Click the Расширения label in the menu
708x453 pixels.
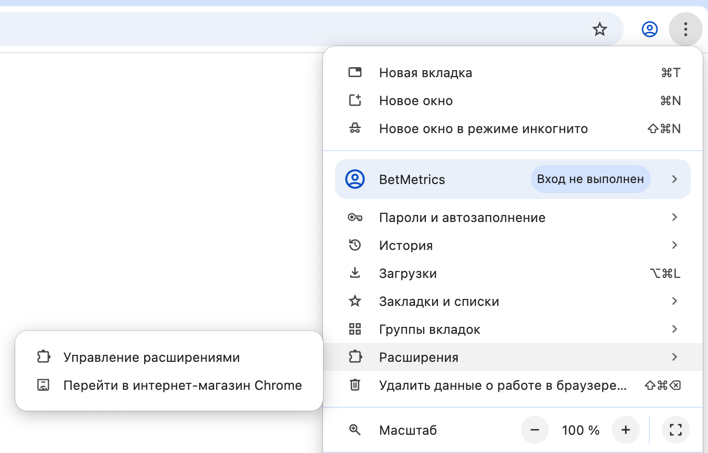click(x=419, y=357)
